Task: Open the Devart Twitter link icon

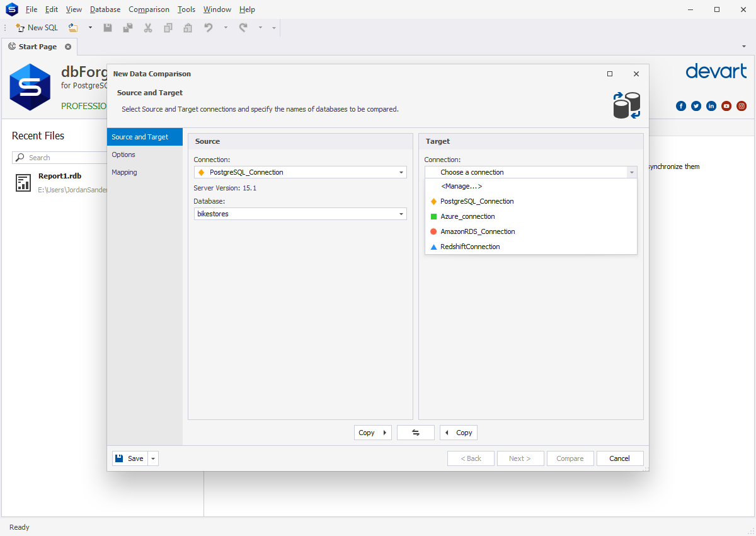Action: point(696,106)
